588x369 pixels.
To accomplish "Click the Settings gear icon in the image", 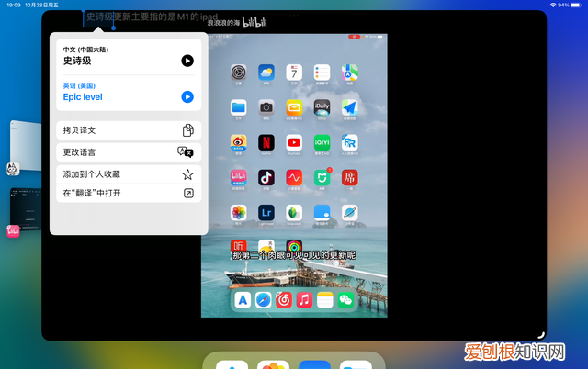I will click(x=239, y=73).
